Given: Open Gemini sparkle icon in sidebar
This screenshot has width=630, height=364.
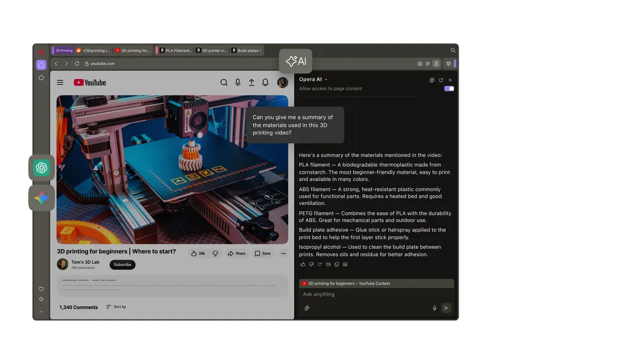Looking at the screenshot, I should pyautogui.click(x=42, y=198).
